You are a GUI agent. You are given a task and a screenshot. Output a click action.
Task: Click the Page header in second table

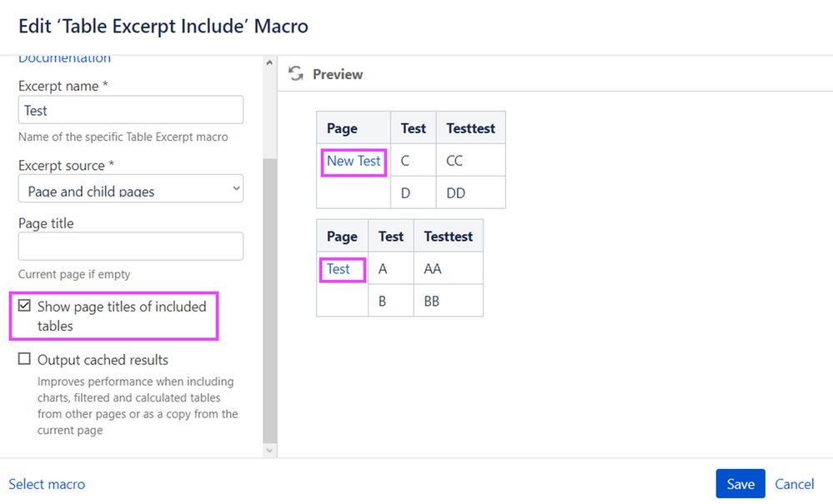tap(342, 236)
